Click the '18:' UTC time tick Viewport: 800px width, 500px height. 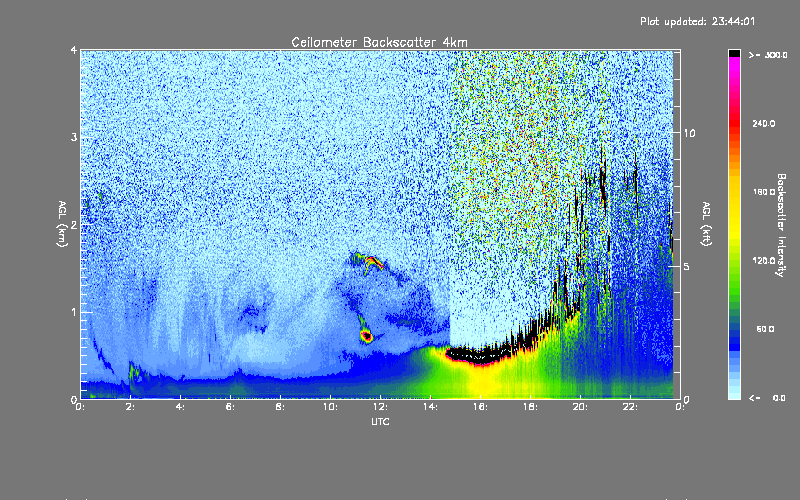[531, 407]
